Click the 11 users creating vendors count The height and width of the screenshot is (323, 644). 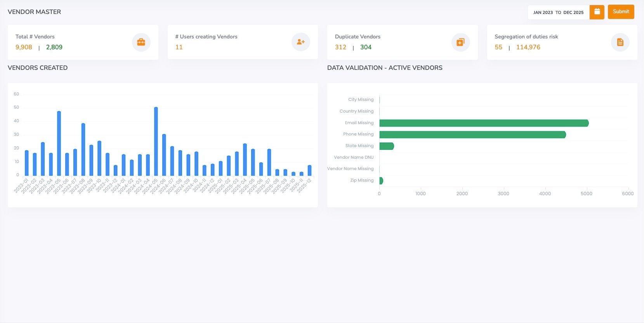coord(179,47)
